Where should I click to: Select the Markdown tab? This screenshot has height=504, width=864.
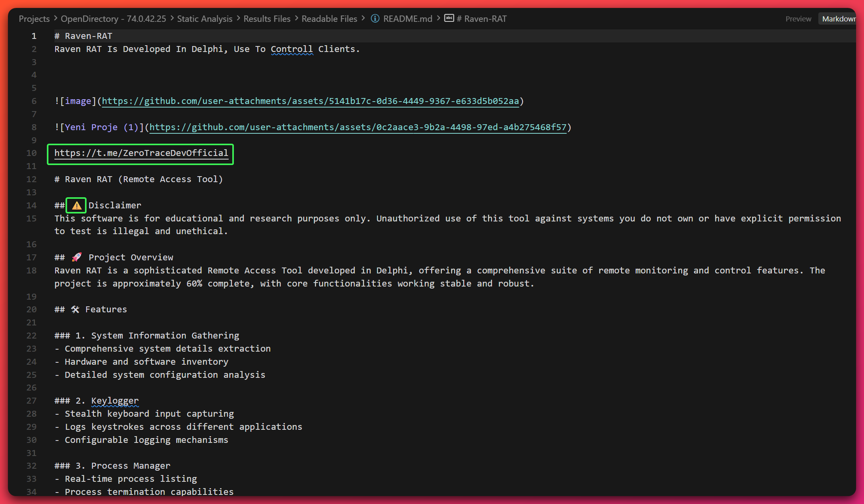(x=839, y=18)
